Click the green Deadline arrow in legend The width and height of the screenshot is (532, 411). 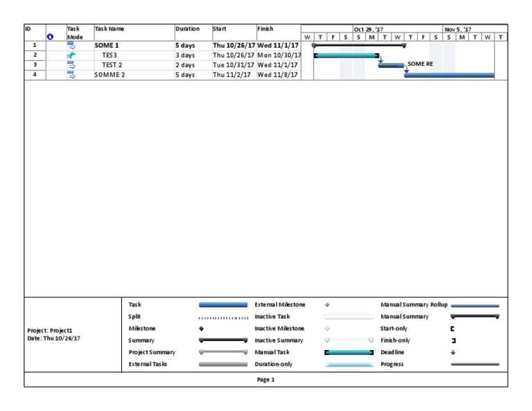pos(453,352)
